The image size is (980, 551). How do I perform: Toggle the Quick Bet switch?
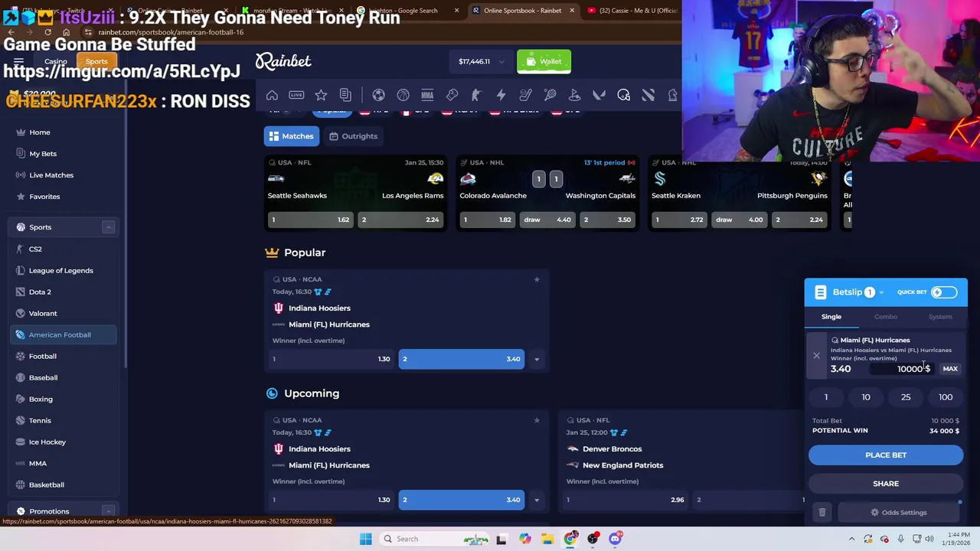(x=943, y=292)
